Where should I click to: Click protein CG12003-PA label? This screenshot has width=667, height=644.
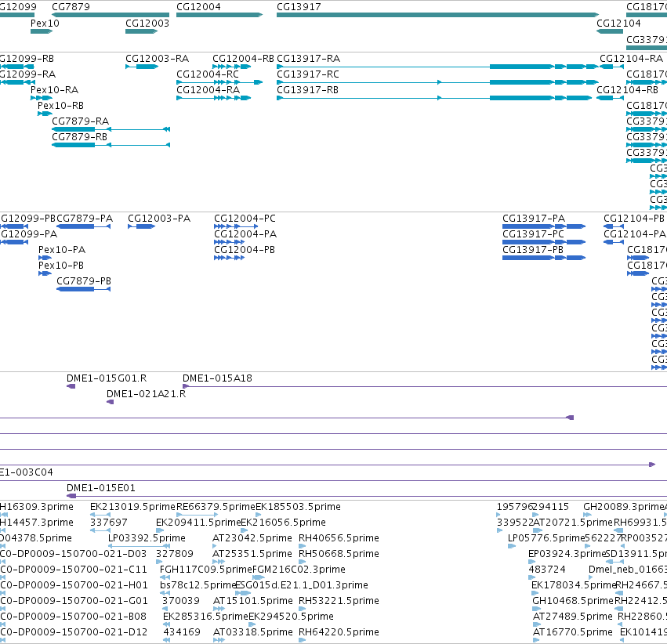[x=159, y=219]
